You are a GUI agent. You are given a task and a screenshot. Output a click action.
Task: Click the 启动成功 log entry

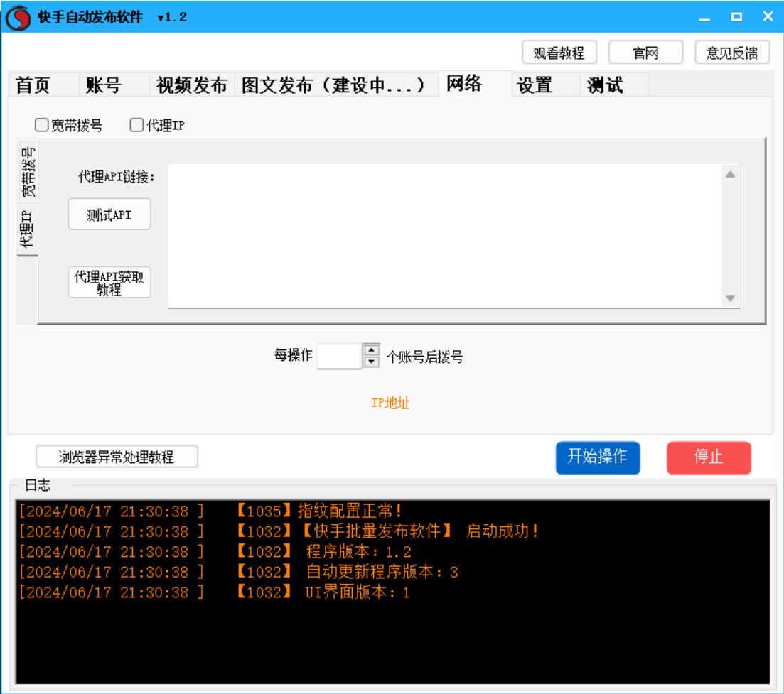(x=279, y=531)
